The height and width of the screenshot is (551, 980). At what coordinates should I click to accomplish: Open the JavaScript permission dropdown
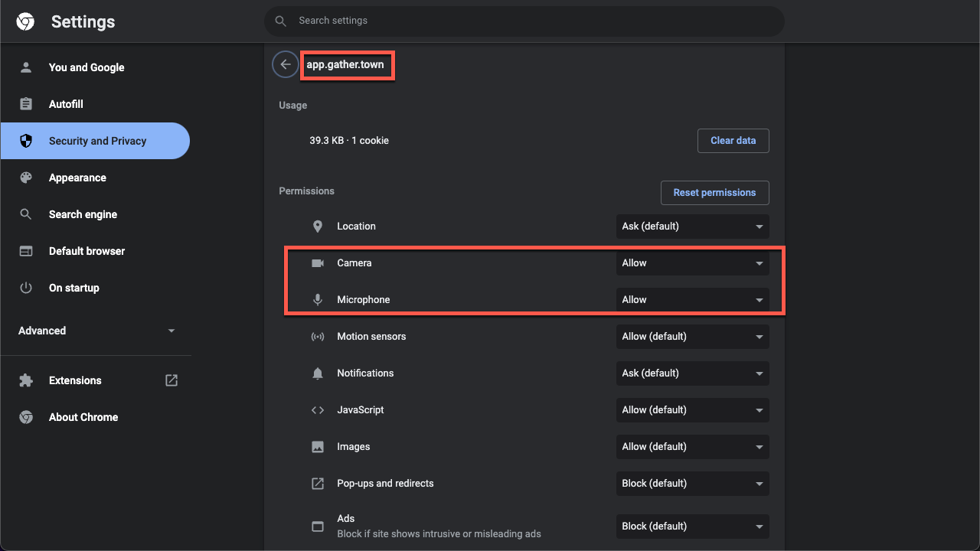click(x=692, y=410)
